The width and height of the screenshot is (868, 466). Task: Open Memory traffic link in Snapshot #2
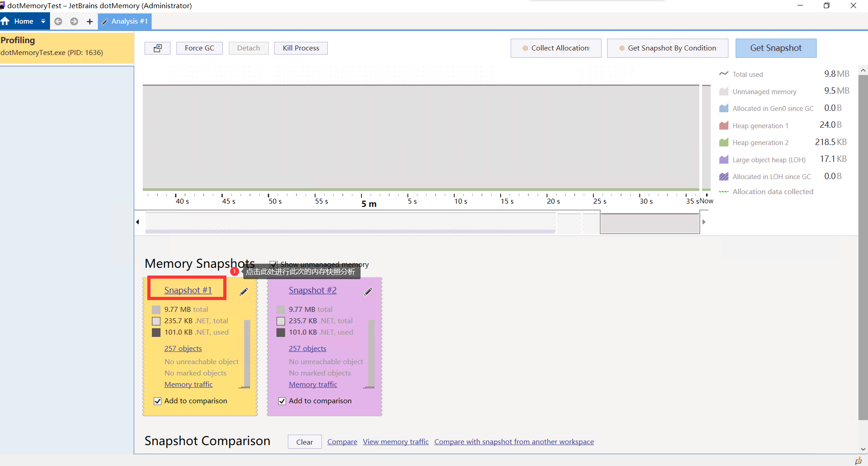pyautogui.click(x=313, y=384)
